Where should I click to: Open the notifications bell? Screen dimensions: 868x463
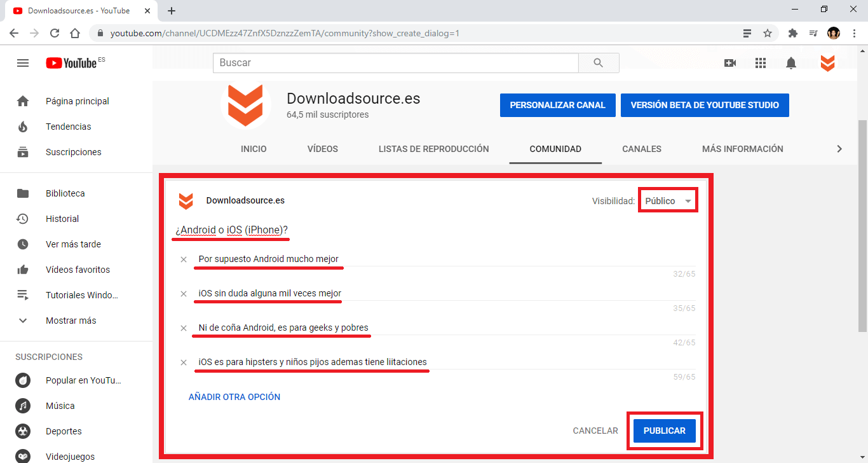tap(791, 63)
